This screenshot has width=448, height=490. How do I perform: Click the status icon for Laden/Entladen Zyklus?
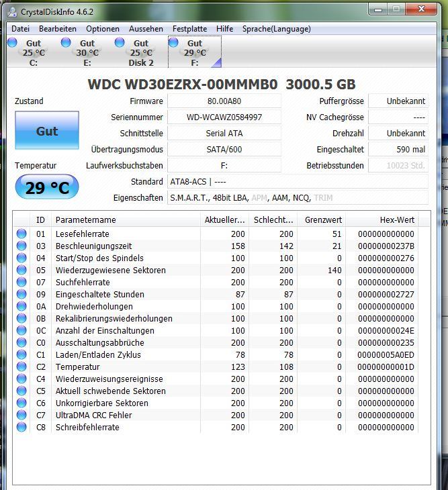[x=21, y=354]
